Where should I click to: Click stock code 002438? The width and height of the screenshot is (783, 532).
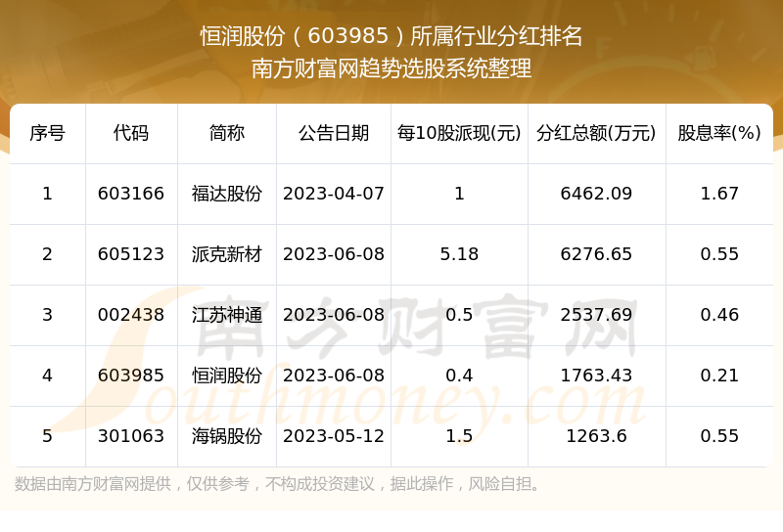click(131, 315)
